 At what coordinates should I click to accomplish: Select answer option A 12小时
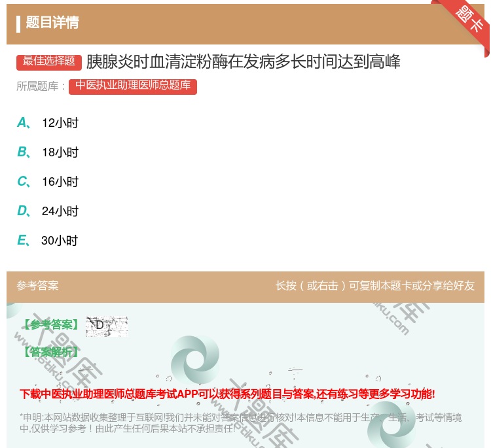point(48,123)
